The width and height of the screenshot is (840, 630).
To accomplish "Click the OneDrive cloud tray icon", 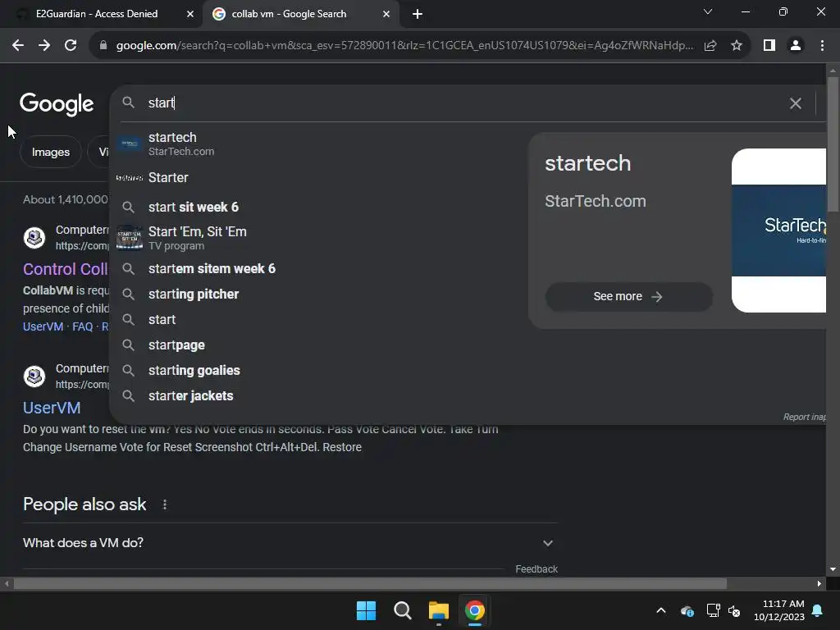I will tap(687, 610).
